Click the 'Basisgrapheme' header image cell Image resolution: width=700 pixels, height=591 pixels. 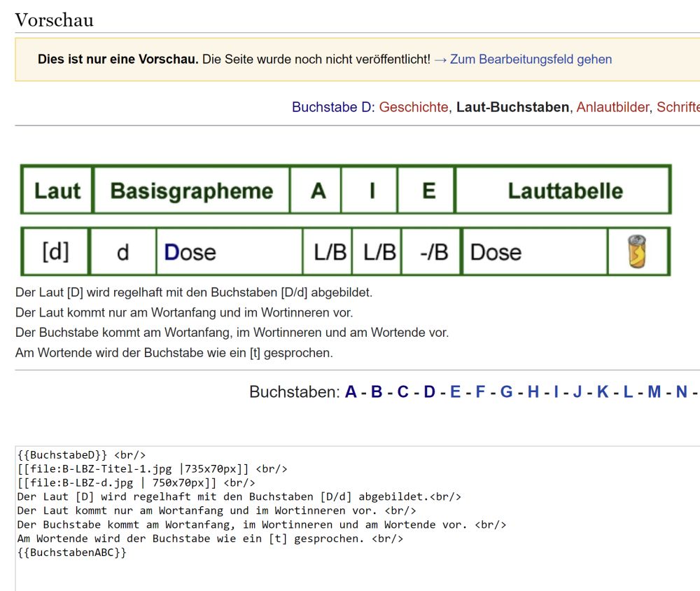[191, 190]
